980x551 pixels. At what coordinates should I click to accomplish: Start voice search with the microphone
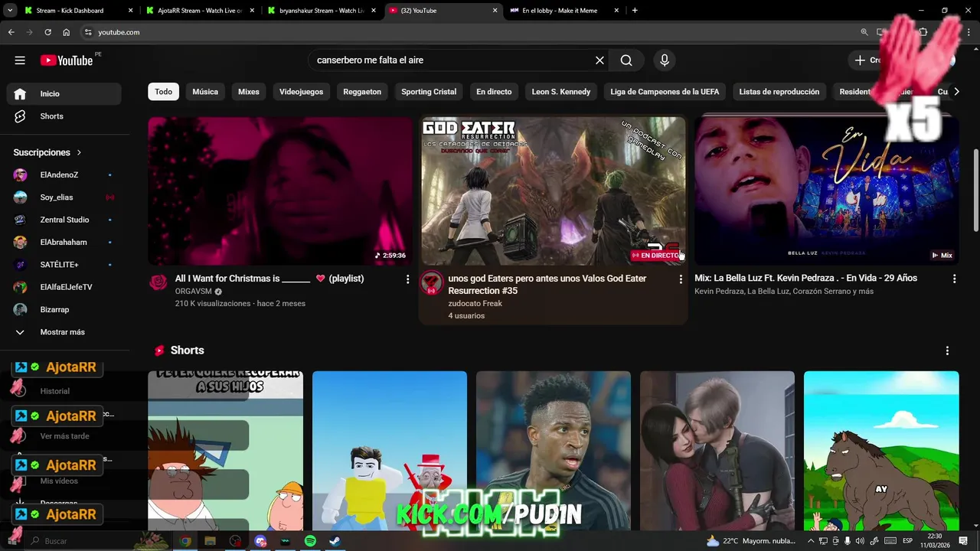coord(664,60)
